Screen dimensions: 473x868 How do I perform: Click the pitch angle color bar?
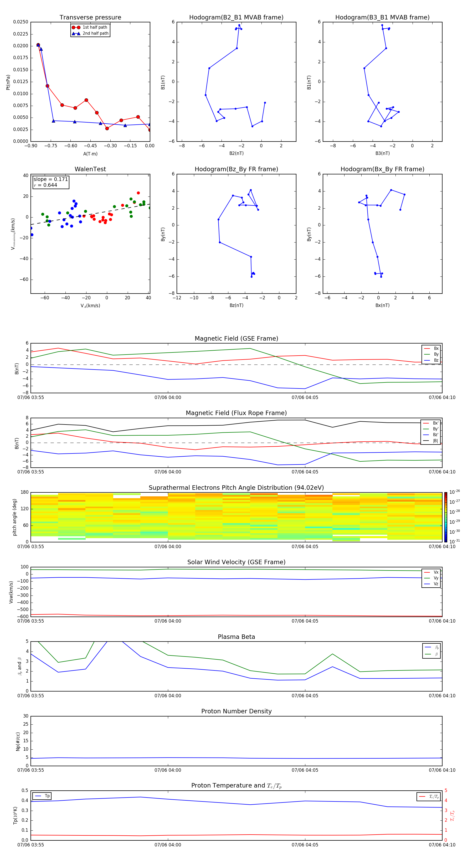pos(446,517)
